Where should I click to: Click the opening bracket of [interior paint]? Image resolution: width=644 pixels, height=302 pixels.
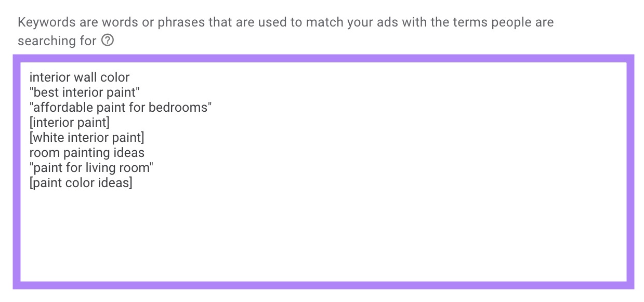(x=32, y=122)
